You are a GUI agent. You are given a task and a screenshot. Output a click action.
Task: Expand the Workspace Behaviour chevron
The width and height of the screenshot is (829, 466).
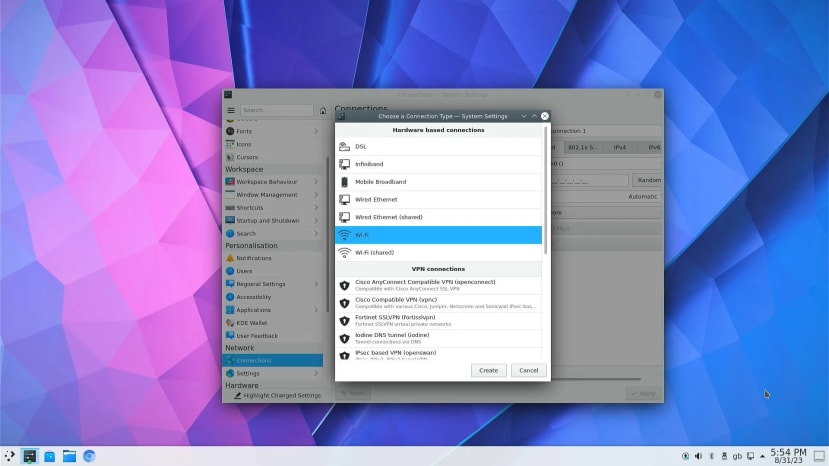316,181
